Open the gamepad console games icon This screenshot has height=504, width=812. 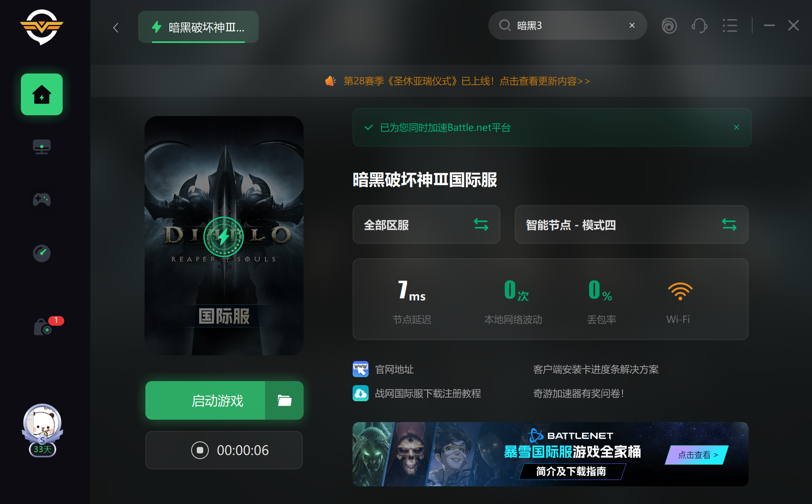point(42,200)
